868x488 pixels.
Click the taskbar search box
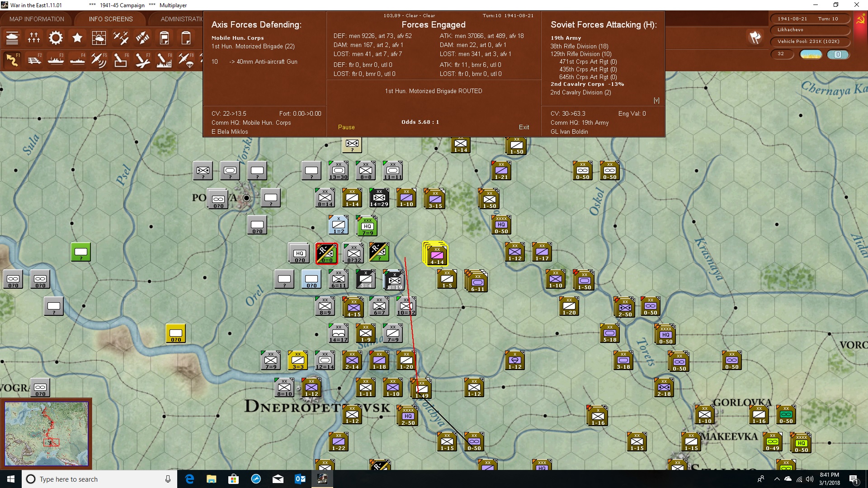click(99, 479)
